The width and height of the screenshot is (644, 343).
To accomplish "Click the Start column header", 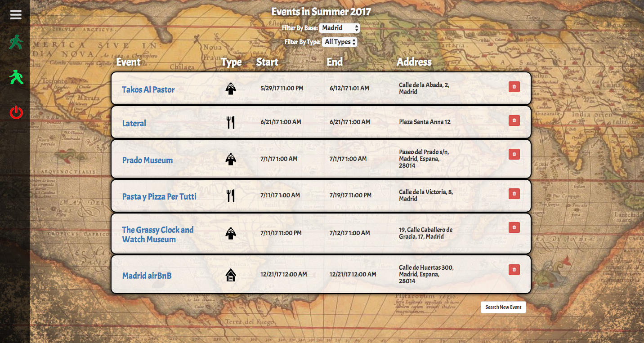I will coord(267,62).
